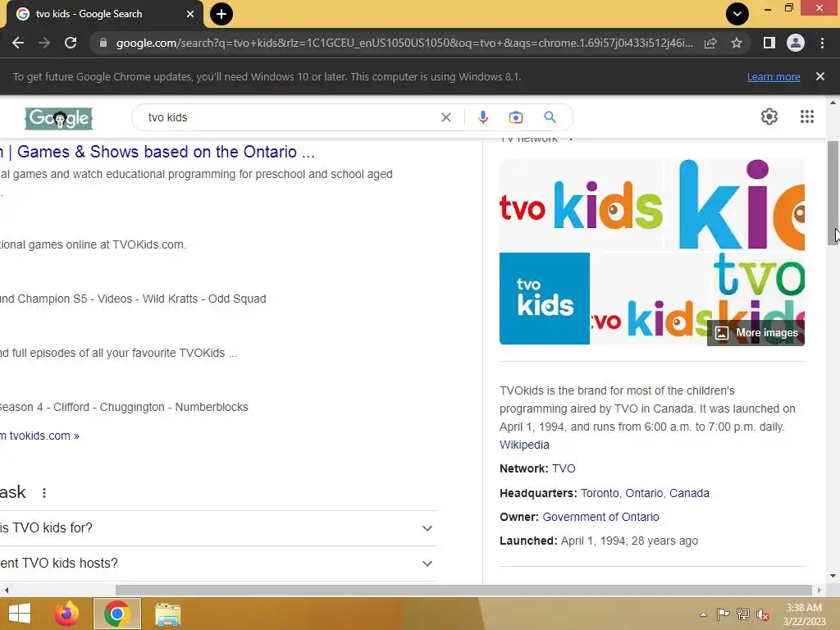Go back using the browser back arrow
Image resolution: width=840 pixels, height=630 pixels.
[x=18, y=43]
